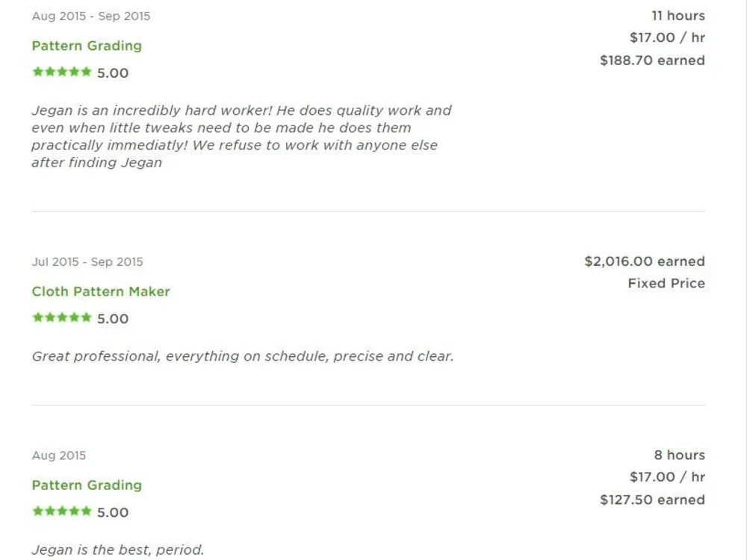Click the 11 hours label
Viewport: 747px width, 560px height.
678,16
